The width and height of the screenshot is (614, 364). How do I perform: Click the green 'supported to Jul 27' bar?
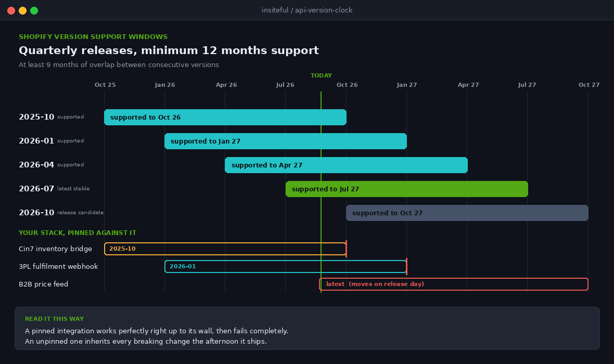(407, 189)
